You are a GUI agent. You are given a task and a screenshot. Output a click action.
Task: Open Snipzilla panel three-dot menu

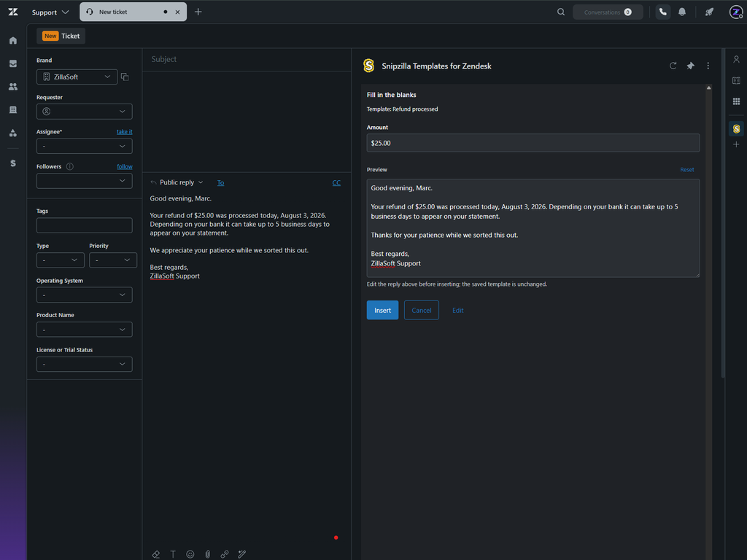pos(708,66)
